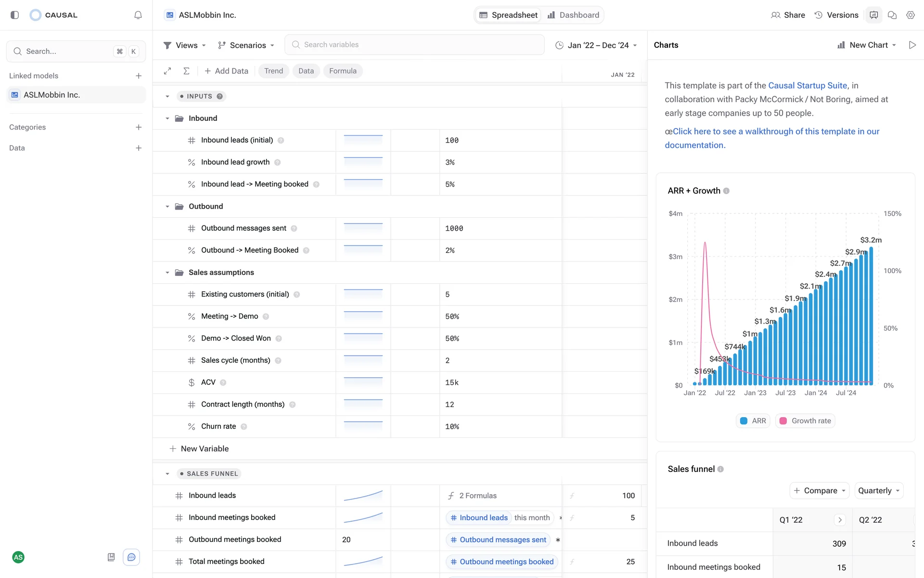The width and height of the screenshot is (924, 578).
Task: Click the notifications bell icon
Action: tap(138, 15)
